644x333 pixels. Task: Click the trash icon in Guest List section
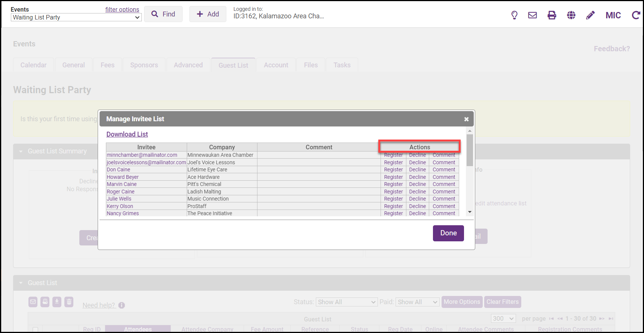[x=69, y=302]
